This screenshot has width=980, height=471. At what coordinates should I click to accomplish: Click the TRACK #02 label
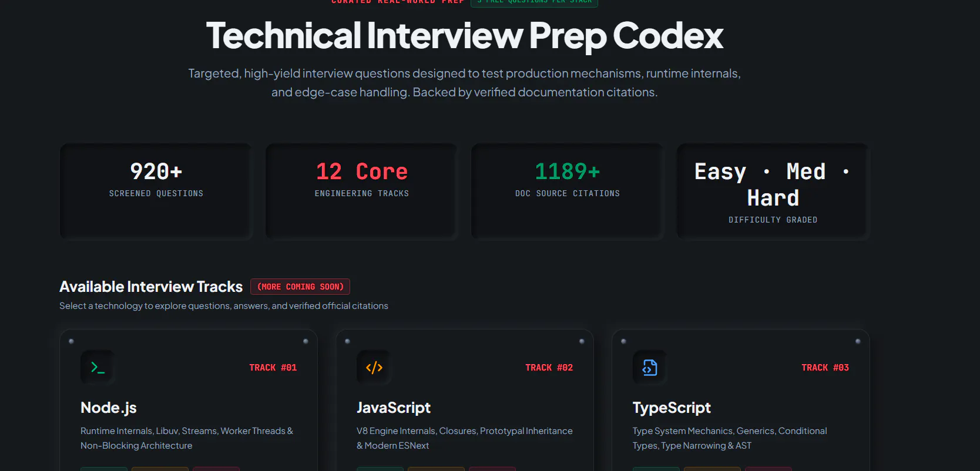[x=549, y=368]
